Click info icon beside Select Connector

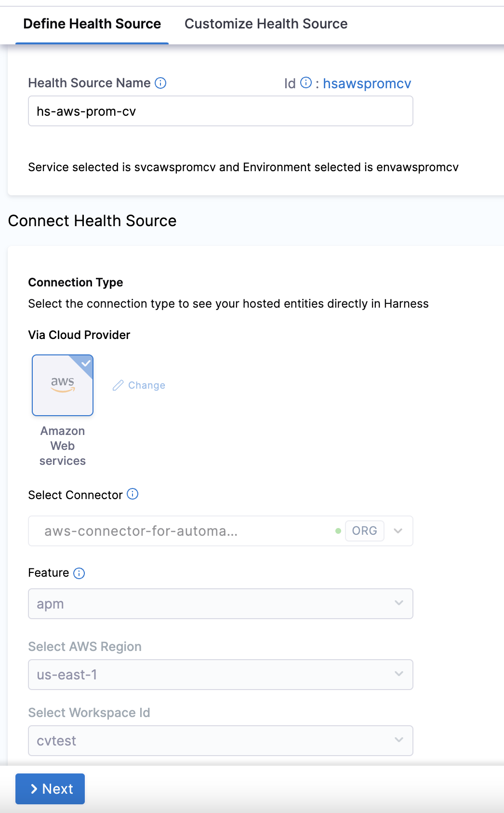(133, 494)
